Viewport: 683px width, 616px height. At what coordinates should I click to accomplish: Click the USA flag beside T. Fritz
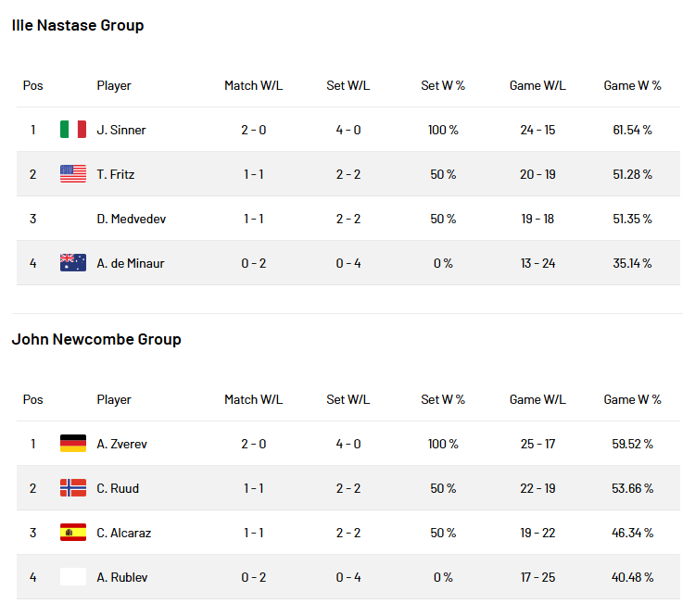72,174
